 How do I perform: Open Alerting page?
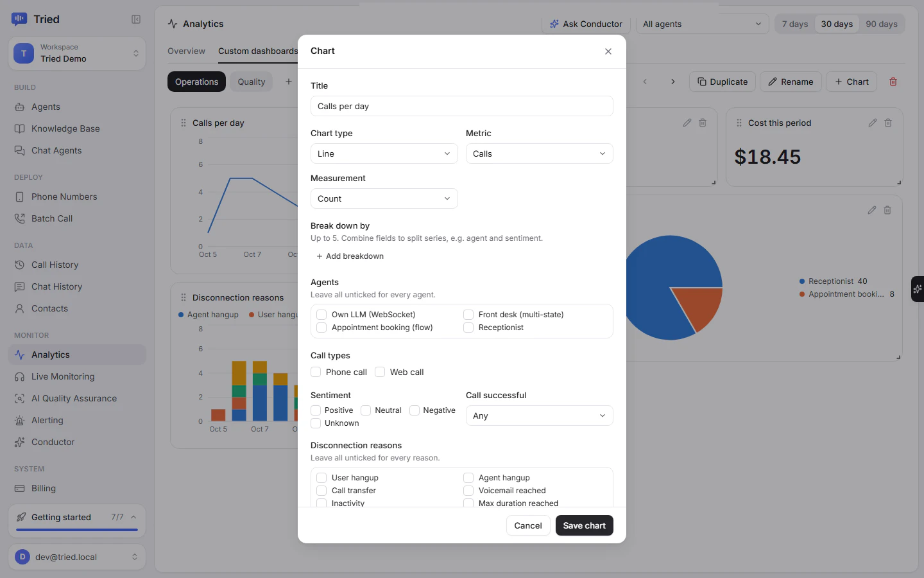tap(77, 420)
